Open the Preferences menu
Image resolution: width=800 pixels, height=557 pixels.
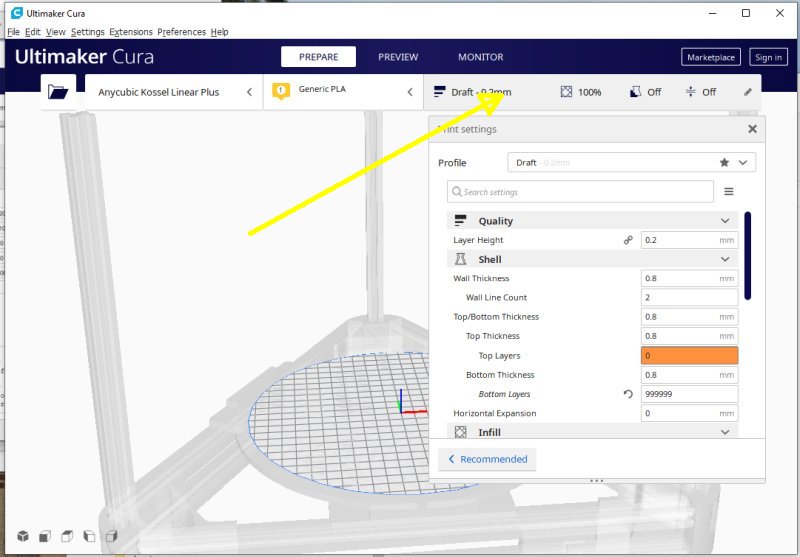tap(182, 32)
